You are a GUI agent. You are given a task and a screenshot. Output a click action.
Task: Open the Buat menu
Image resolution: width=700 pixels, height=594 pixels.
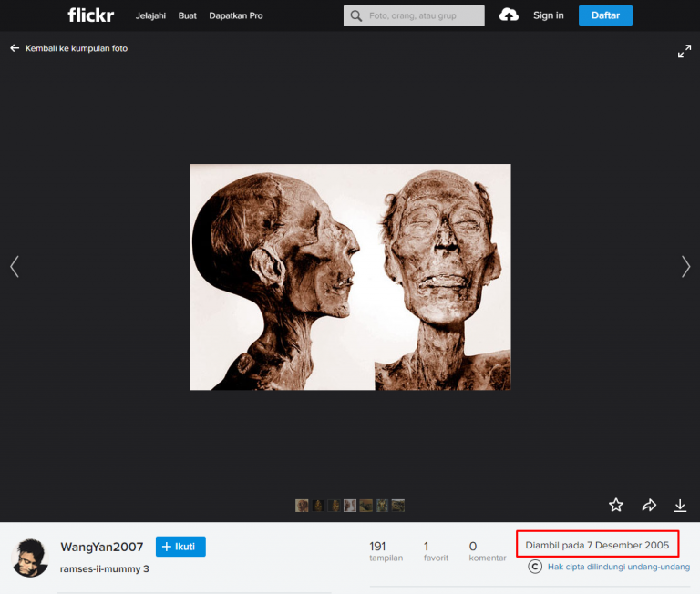pos(188,15)
